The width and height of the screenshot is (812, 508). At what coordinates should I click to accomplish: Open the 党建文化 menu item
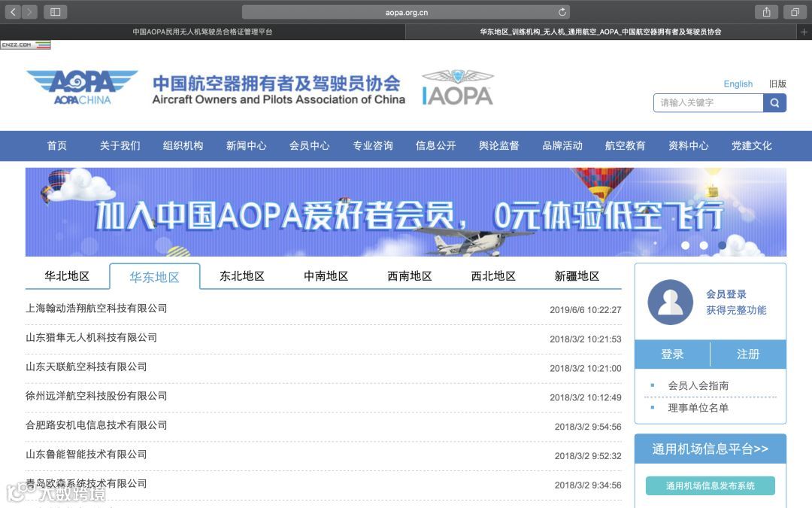coord(752,146)
